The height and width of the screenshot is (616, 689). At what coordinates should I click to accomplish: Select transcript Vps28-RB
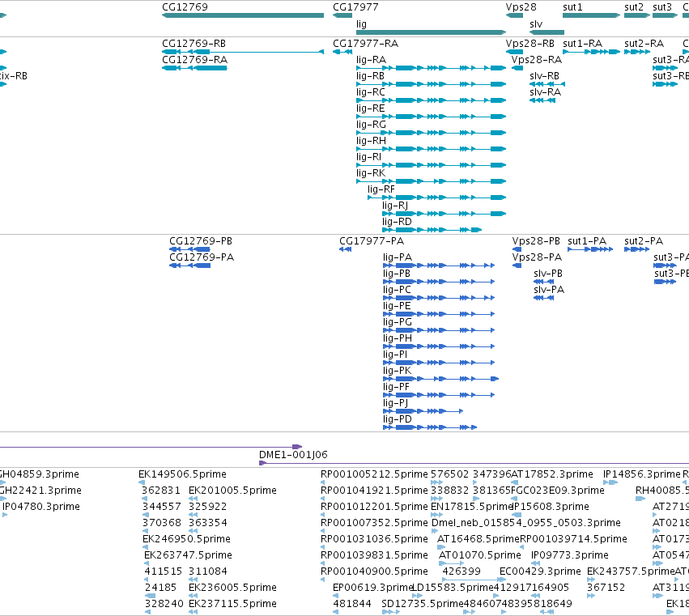(x=515, y=52)
